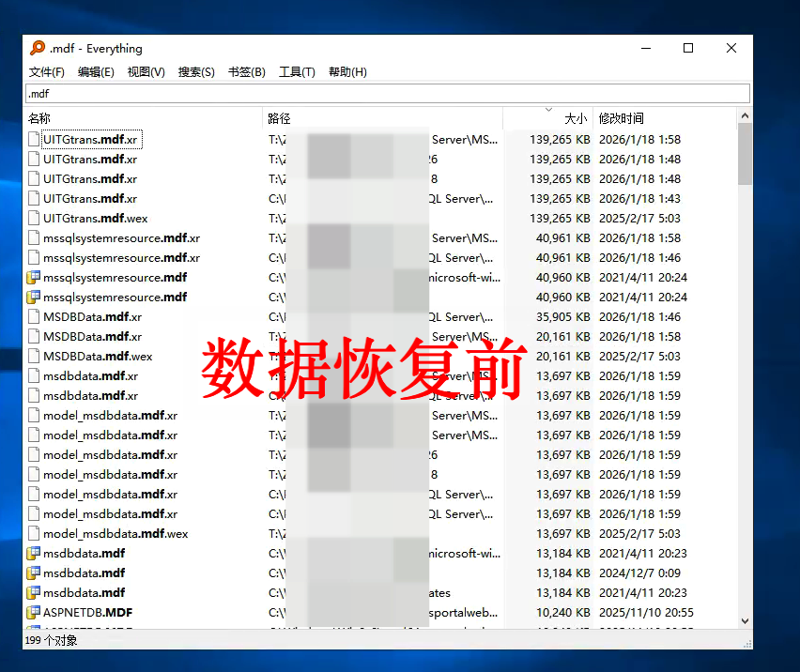The width and height of the screenshot is (800, 672).
Task: Select the MSDBData.mdf.wex file name
Action: 98,356
